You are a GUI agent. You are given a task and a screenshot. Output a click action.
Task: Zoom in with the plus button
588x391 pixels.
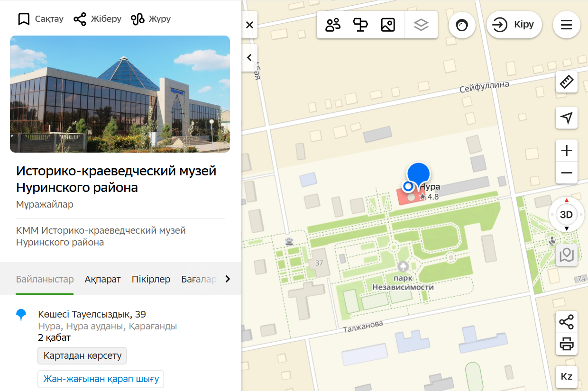(x=566, y=151)
